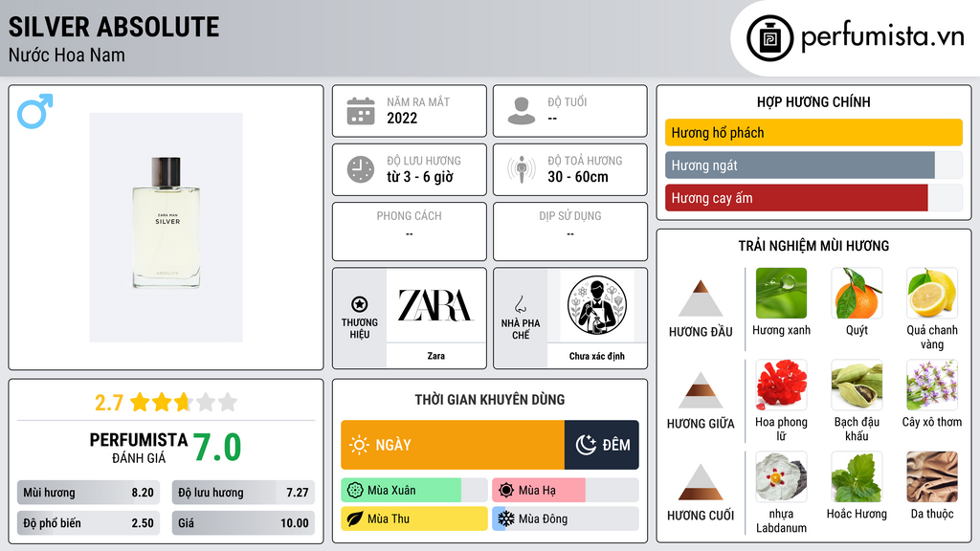This screenshot has height=551, width=980.
Task: Click the calendar icon beside Năm ra mắt
Action: [x=361, y=111]
